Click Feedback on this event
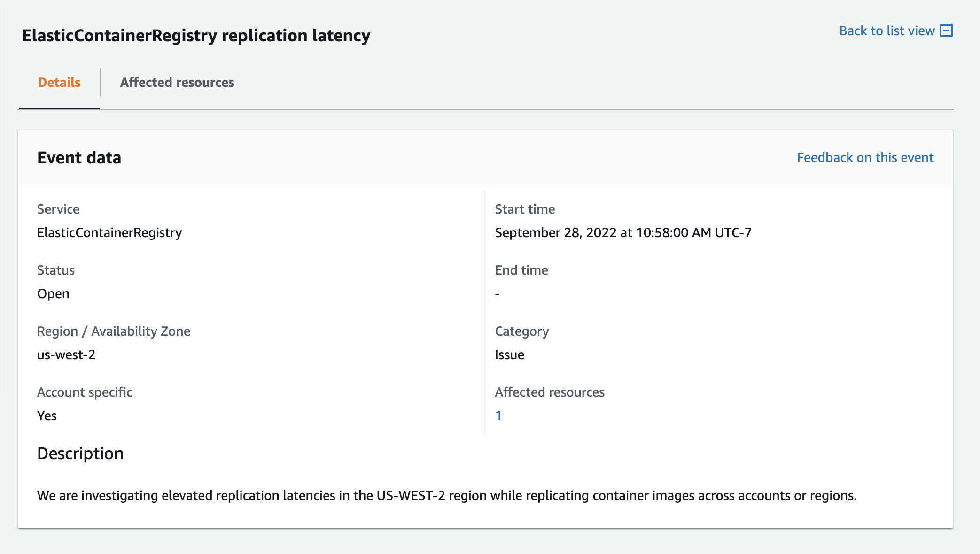 [865, 157]
